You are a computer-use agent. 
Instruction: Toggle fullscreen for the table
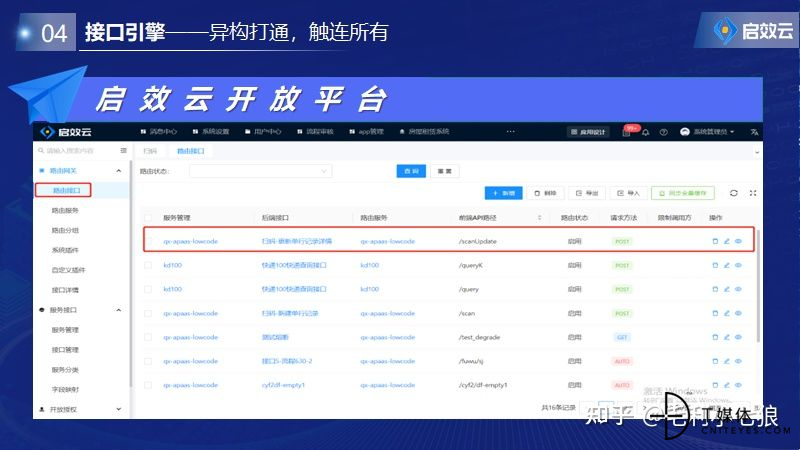(753, 193)
